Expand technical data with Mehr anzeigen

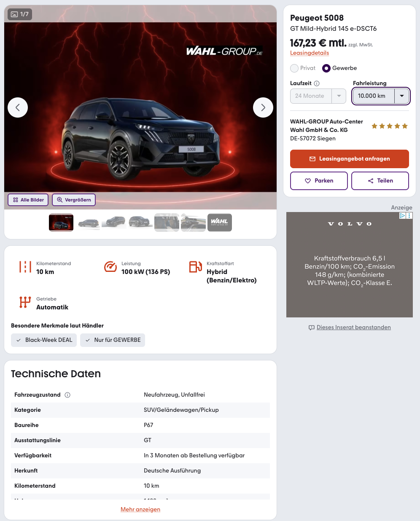point(140,510)
